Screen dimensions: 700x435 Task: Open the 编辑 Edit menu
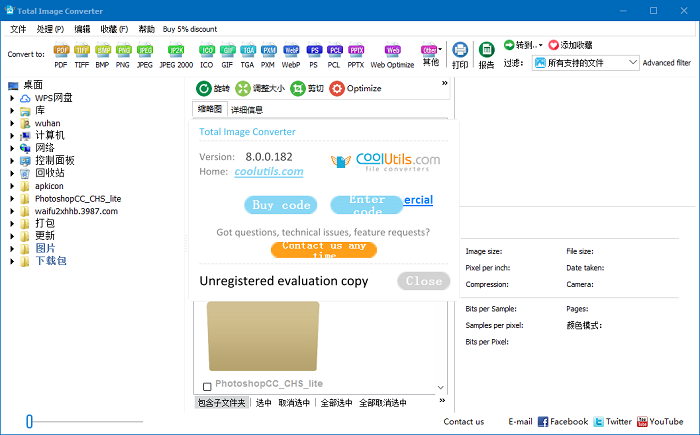[82, 29]
